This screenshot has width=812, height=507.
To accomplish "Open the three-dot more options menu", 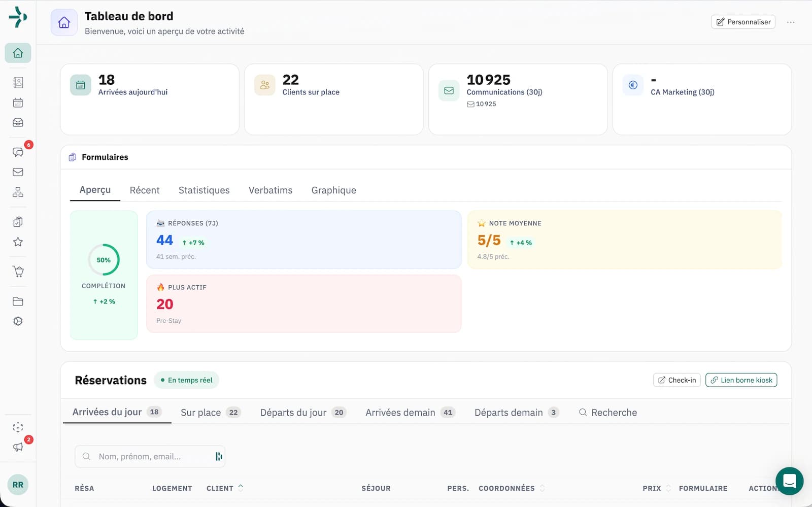I will [791, 22].
